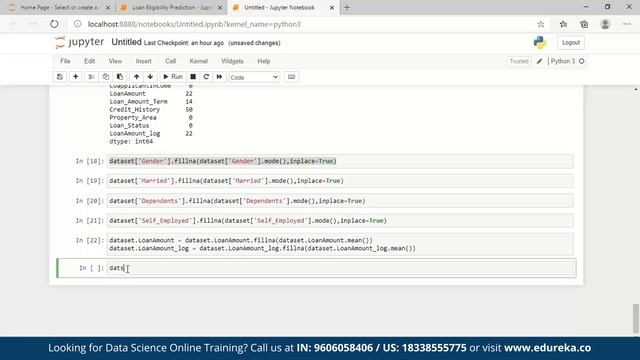Screen dimensions: 640x360
Task: Open the Cell menu
Action: pos(170,61)
